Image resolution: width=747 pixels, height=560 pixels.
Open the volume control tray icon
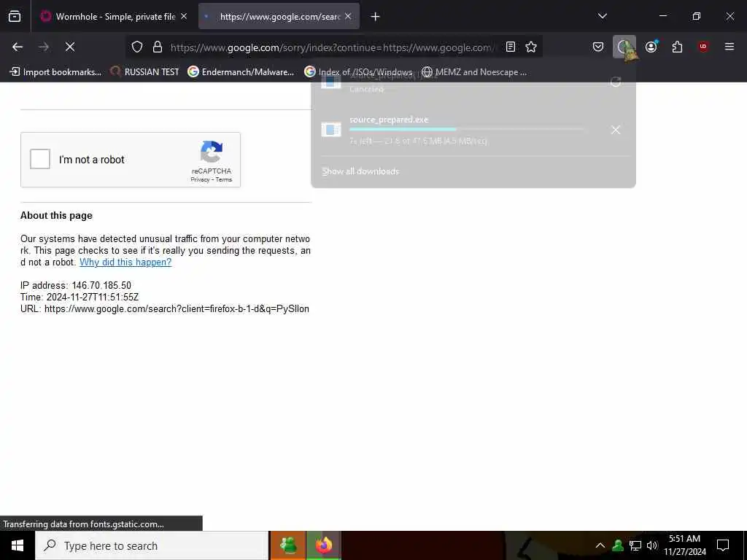click(x=651, y=545)
